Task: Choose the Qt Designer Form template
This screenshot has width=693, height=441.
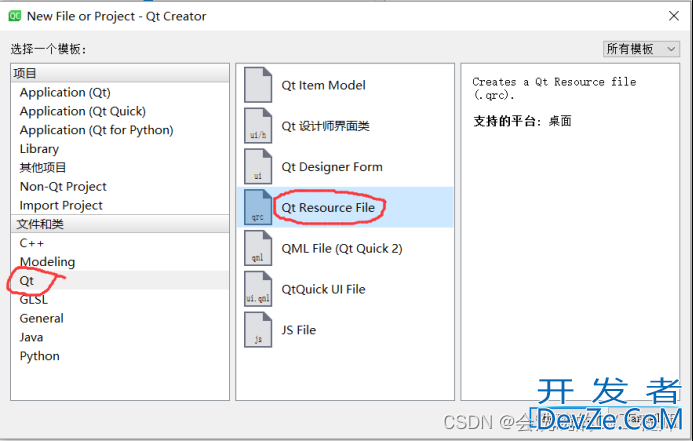Action: point(345,167)
